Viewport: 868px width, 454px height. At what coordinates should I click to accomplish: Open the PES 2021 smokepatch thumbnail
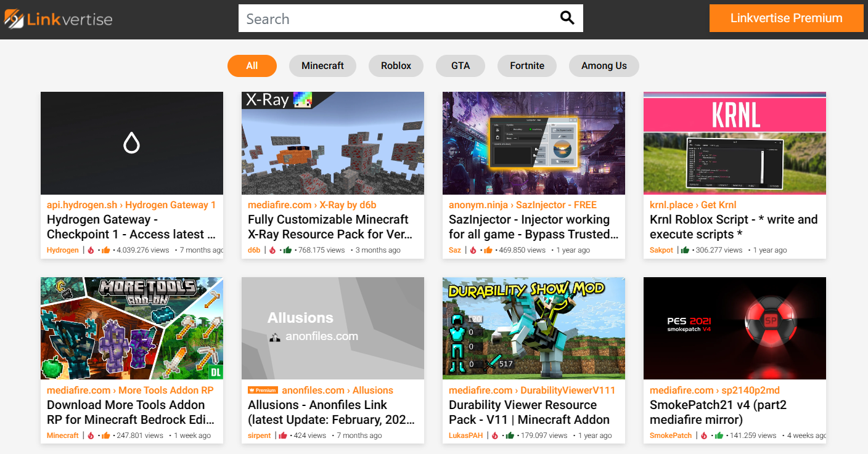pyautogui.click(x=735, y=328)
